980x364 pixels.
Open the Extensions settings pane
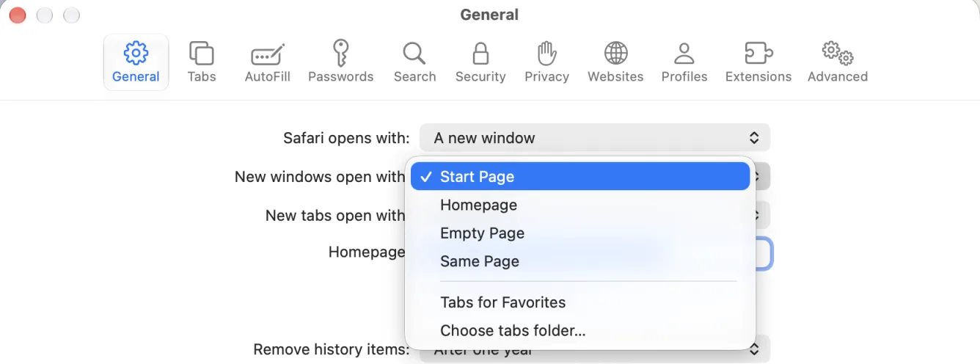click(x=758, y=62)
